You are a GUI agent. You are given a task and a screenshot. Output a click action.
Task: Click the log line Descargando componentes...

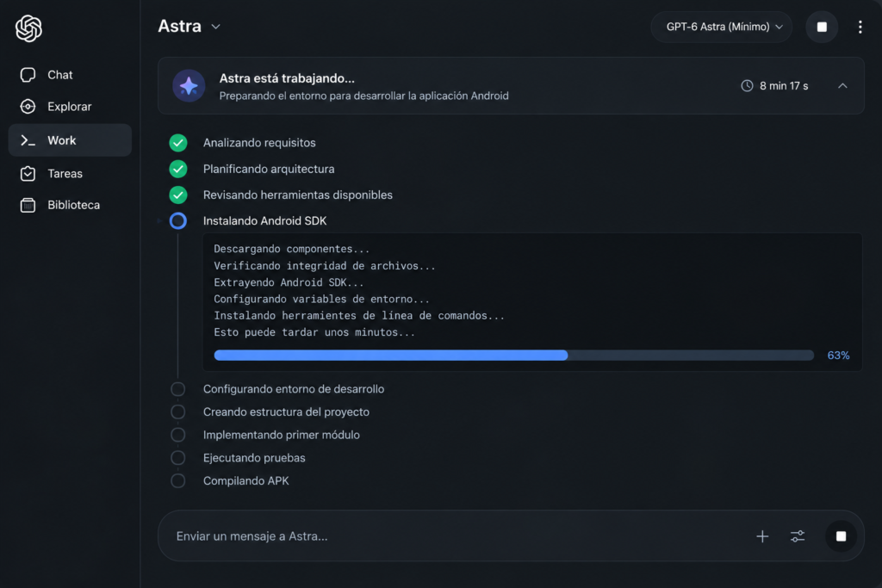coord(291,249)
